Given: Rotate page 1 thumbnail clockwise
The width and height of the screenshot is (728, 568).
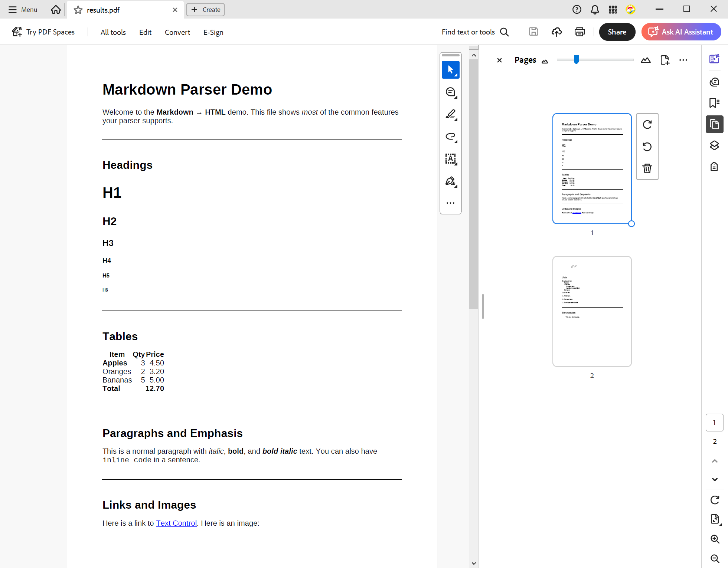Looking at the screenshot, I should 647,125.
